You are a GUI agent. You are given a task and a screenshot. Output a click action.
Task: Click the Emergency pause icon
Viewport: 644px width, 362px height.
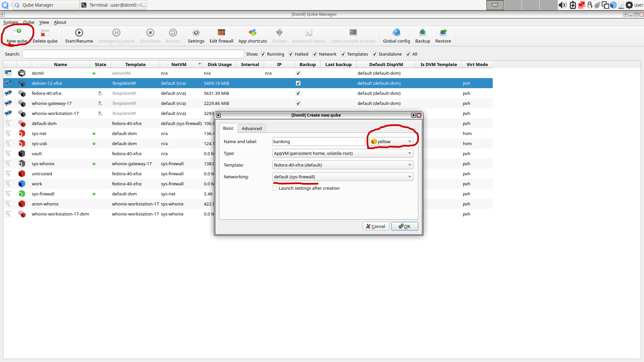116,33
